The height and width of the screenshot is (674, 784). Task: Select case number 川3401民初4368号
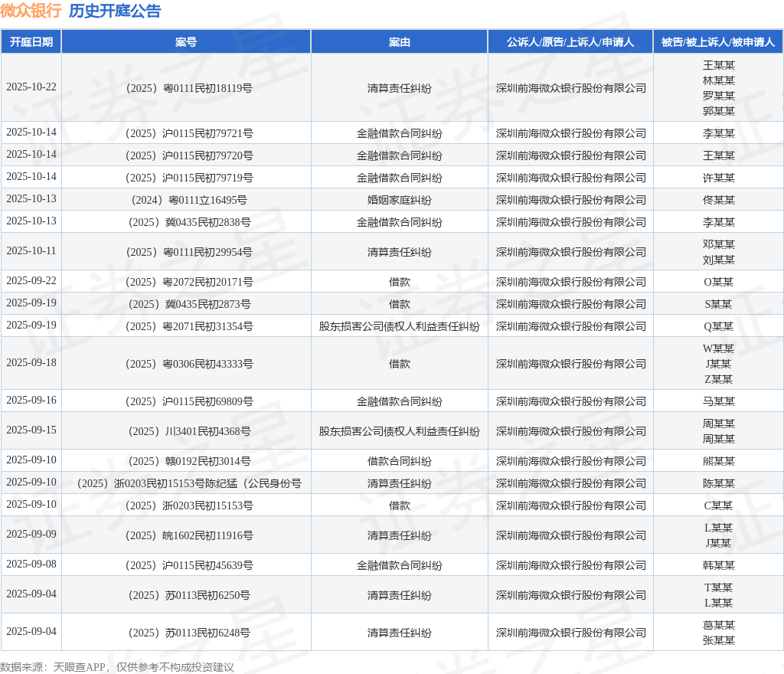tap(189, 431)
